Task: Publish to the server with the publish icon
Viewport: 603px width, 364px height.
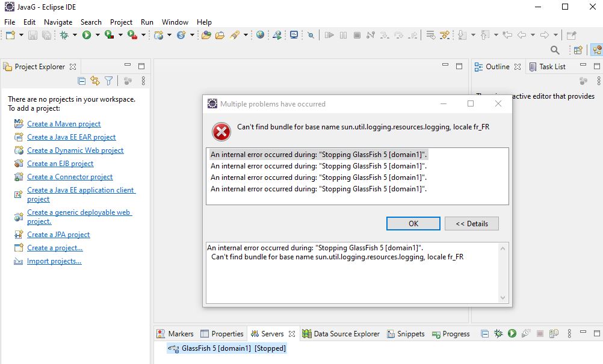Action: [x=554, y=333]
